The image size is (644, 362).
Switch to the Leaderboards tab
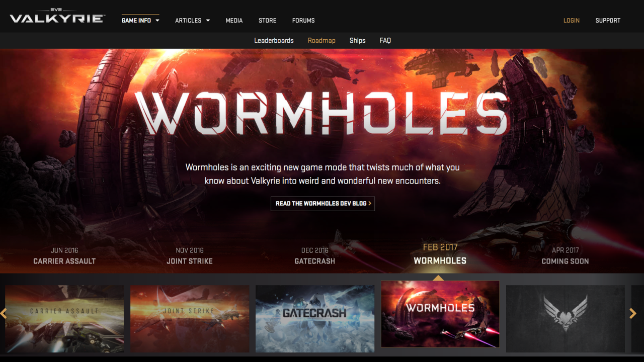tap(274, 41)
